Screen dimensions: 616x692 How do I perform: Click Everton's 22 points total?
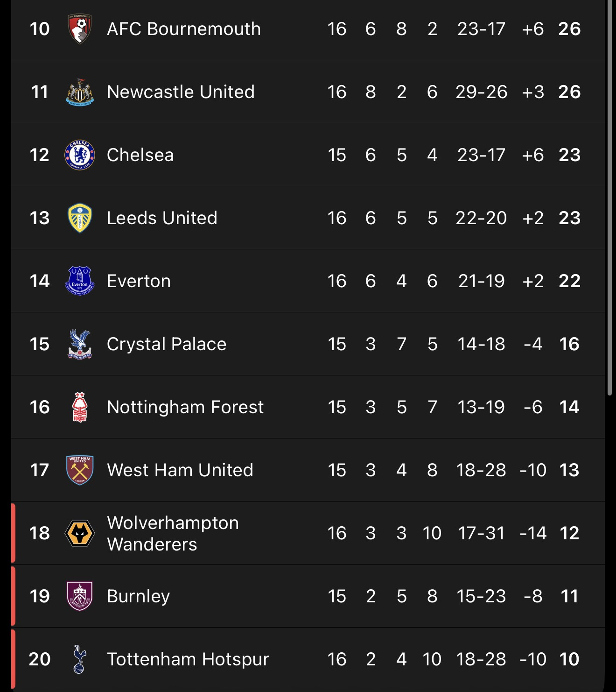pos(569,281)
